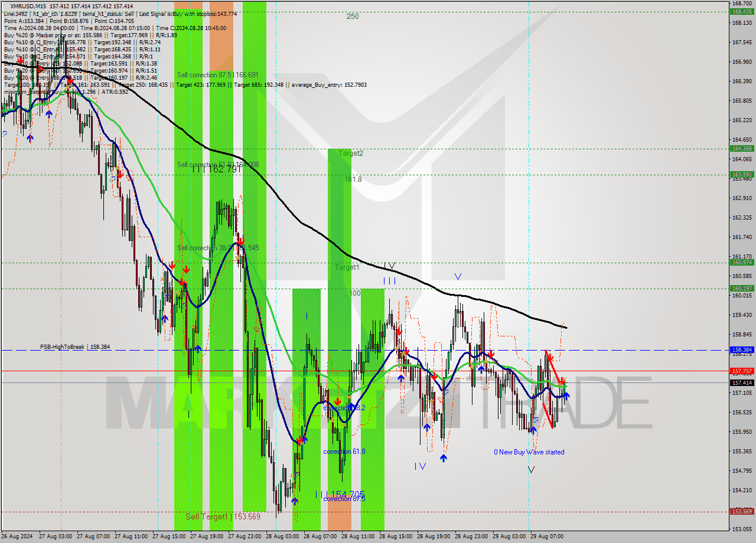Click the blue 158.384 price tag
Viewport: 756px width, 543px height.
[742, 349]
